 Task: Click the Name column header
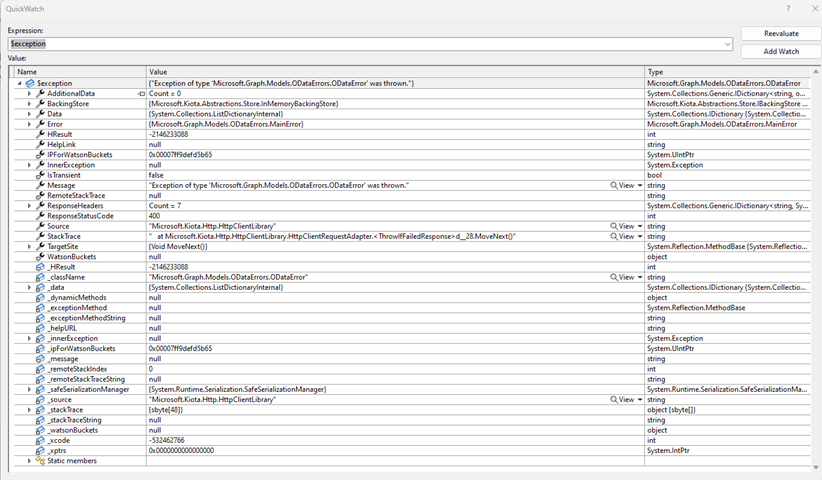80,72
